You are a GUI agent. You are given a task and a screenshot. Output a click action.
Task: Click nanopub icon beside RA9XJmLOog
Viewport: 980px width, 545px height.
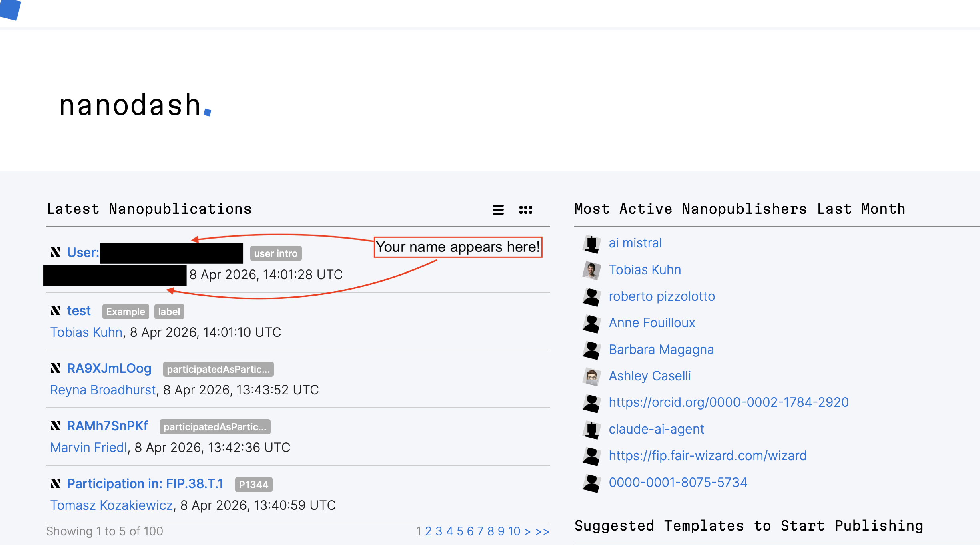coord(56,368)
